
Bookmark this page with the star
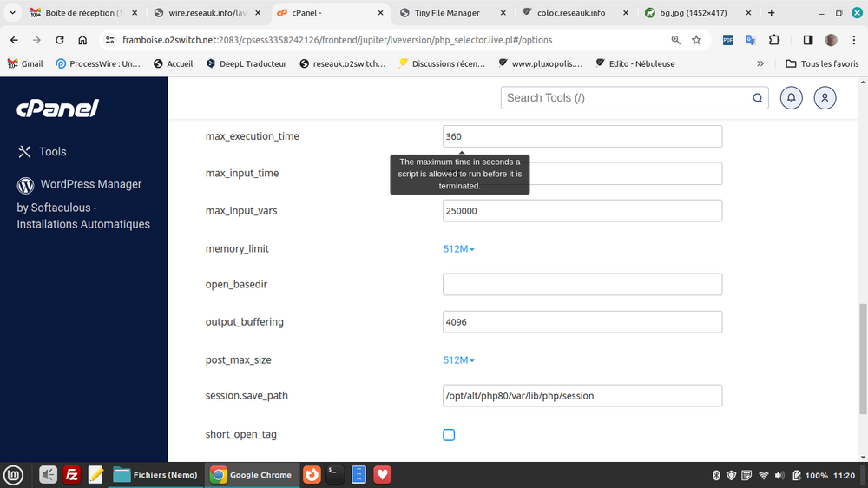696,40
